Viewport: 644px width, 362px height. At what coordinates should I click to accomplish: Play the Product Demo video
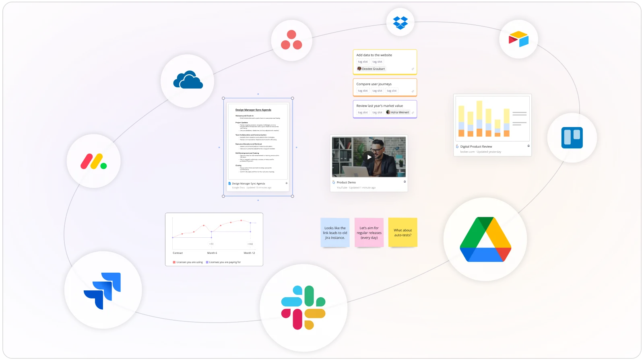[x=369, y=157]
